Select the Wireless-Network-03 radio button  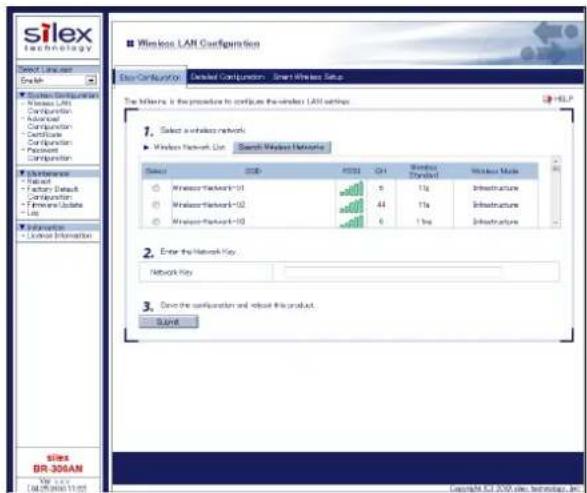pos(156,222)
